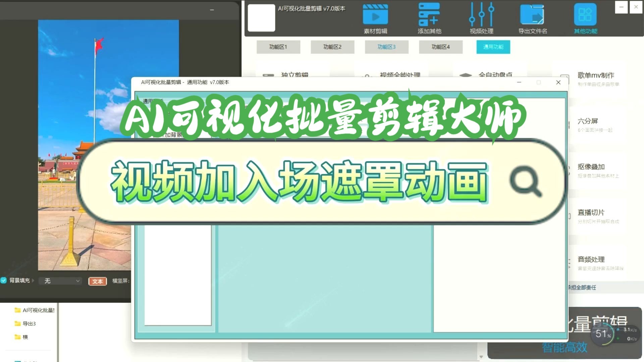Switch to the 功能区2 tab
The height and width of the screenshot is (362, 644).
tap(332, 47)
